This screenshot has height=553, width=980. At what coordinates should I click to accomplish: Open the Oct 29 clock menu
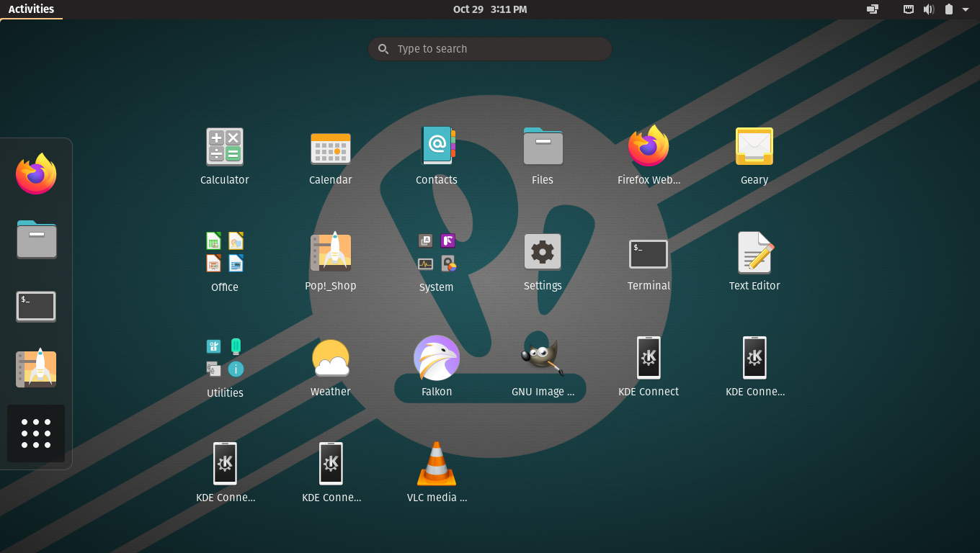[490, 9]
